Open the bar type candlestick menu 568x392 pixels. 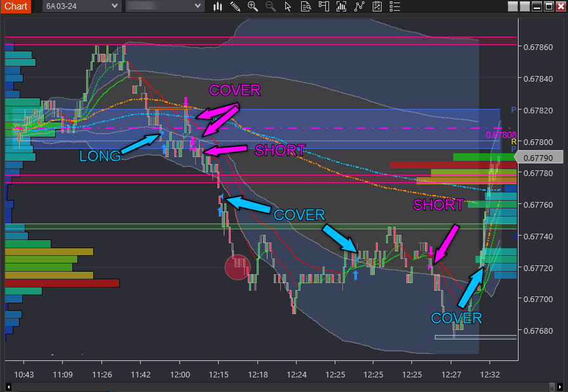pyautogui.click(x=217, y=6)
